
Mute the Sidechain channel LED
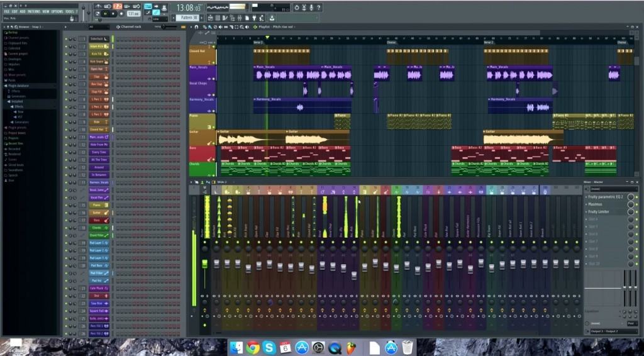[65, 39]
